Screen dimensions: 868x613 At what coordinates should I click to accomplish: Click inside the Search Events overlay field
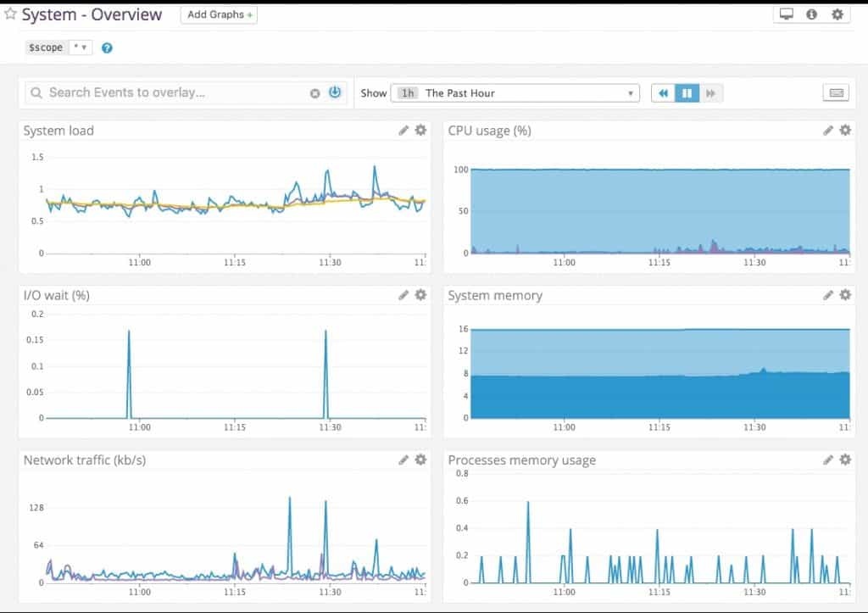(x=170, y=92)
